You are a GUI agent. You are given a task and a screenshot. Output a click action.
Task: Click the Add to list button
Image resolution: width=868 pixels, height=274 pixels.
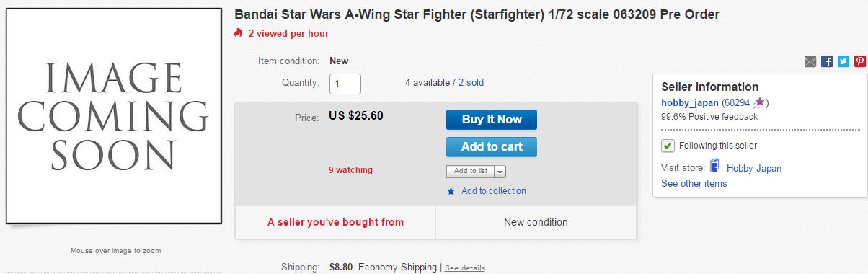[x=470, y=171]
